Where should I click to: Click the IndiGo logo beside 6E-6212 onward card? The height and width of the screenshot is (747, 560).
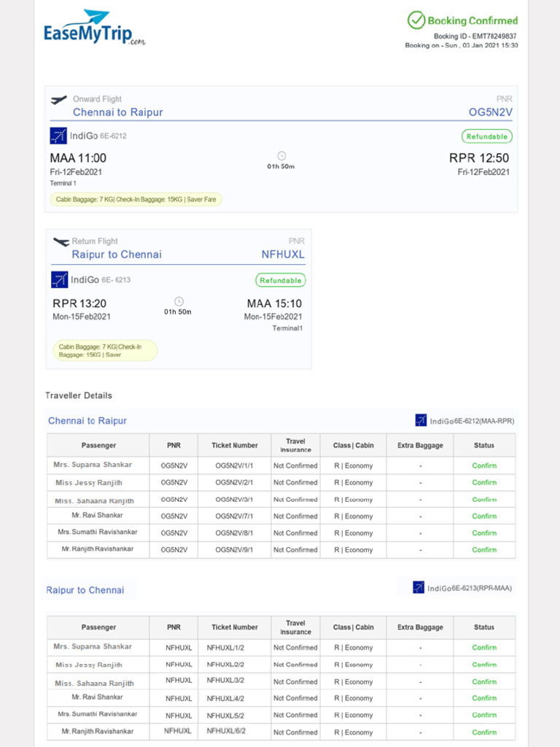58,136
